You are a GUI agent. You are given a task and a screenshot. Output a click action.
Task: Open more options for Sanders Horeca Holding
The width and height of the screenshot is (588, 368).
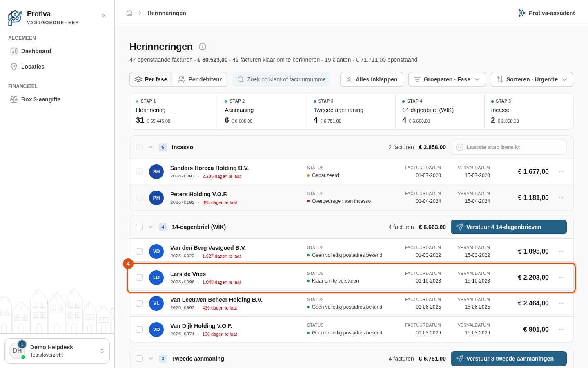pyautogui.click(x=561, y=172)
